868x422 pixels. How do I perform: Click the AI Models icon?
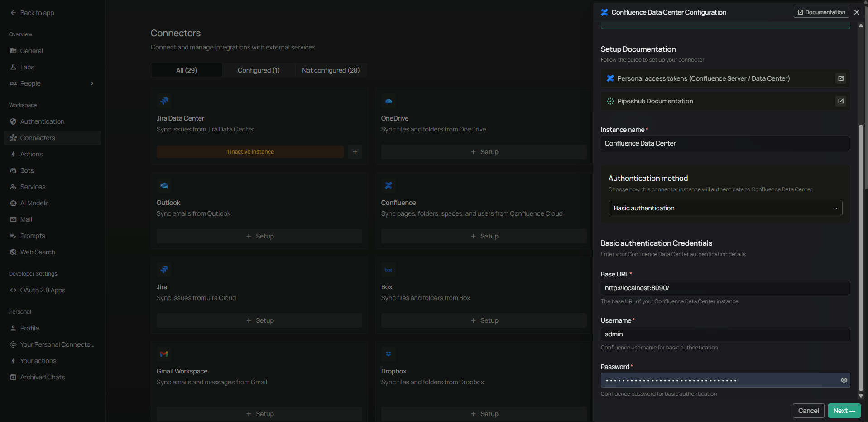[x=13, y=203]
